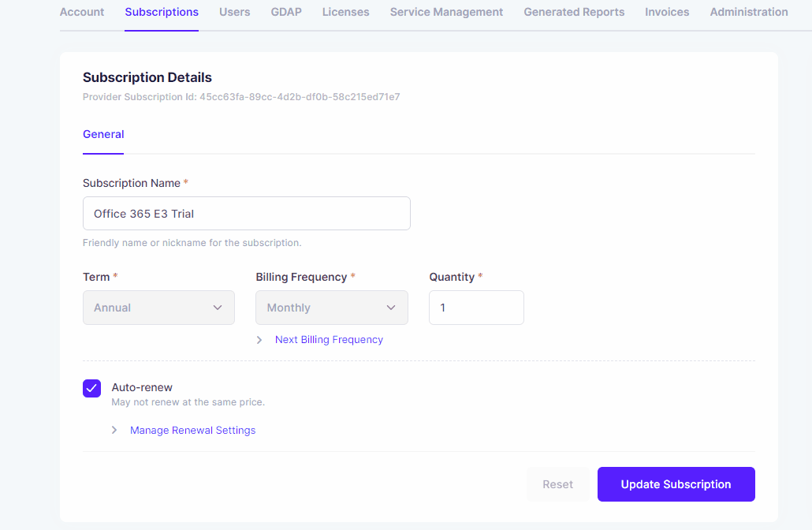Uncheck the Auto-renew checkbox
Image resolution: width=812 pixels, height=530 pixels.
(x=91, y=389)
